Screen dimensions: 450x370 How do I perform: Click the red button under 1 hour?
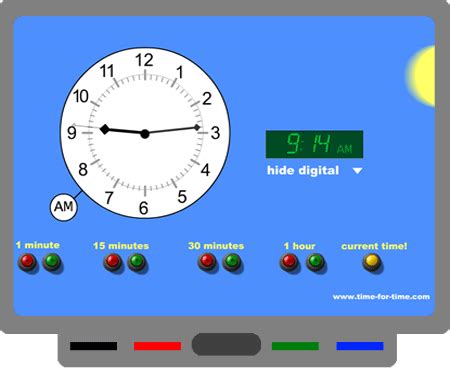[289, 262]
